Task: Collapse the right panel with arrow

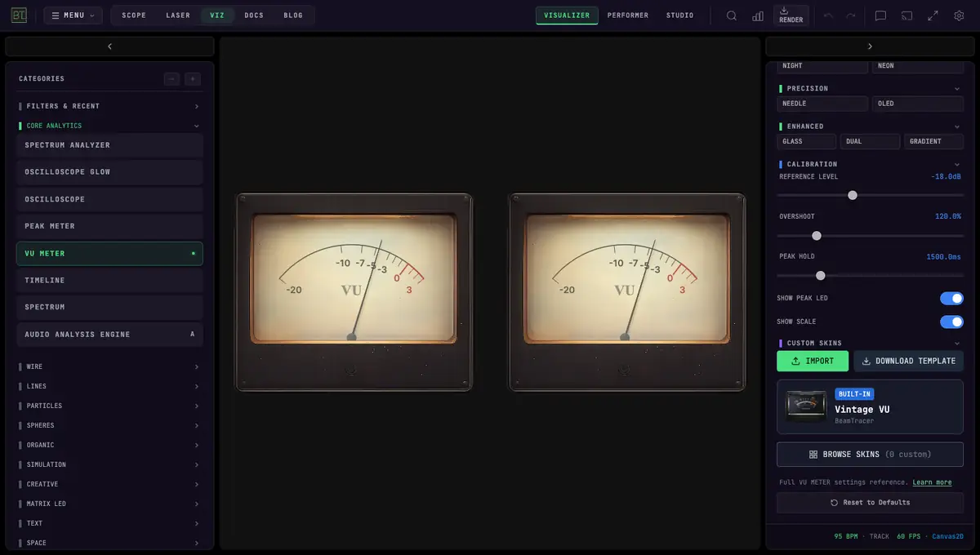Action: (x=870, y=47)
